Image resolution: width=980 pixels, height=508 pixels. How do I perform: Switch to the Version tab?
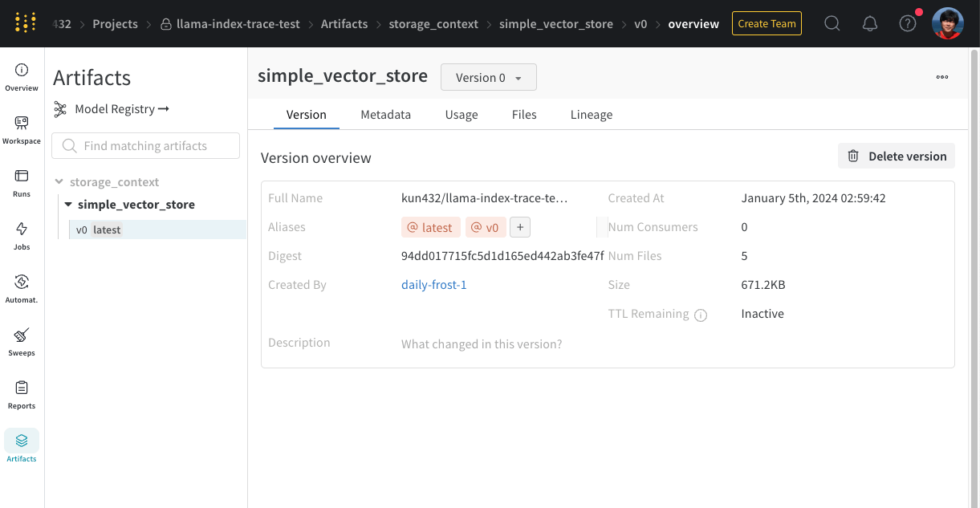307,115
